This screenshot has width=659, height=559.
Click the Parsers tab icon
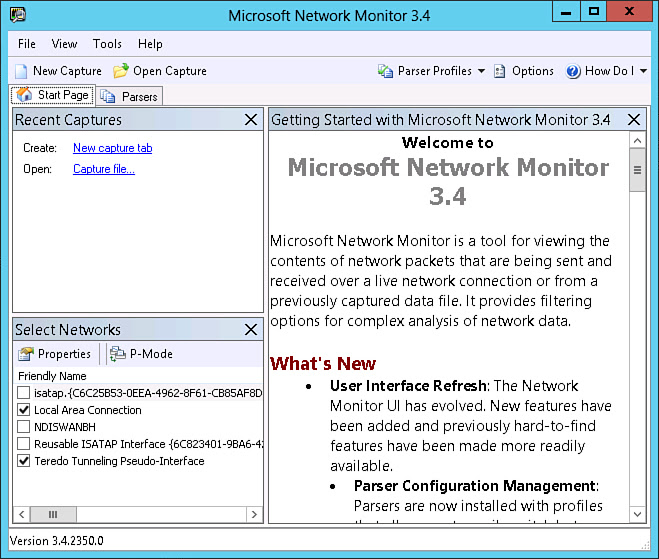[108, 96]
